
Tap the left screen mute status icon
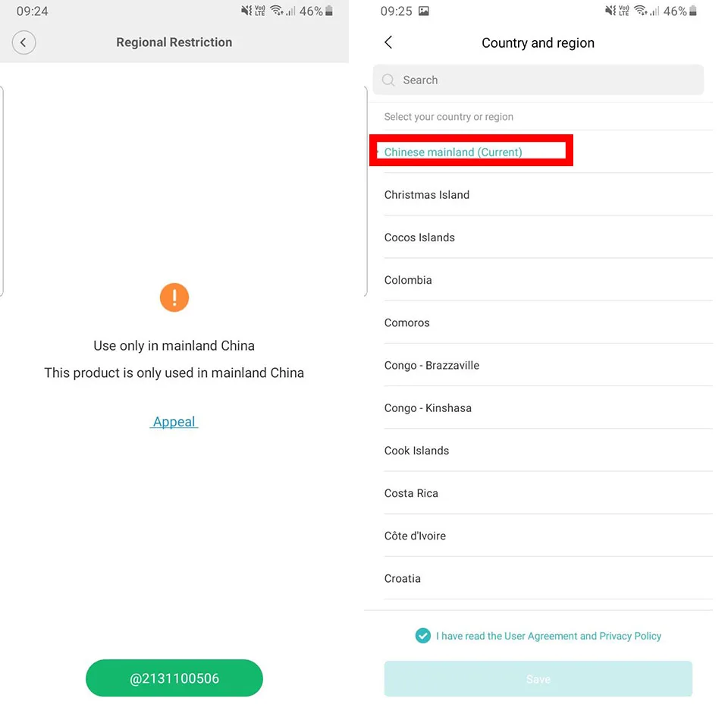point(246,11)
